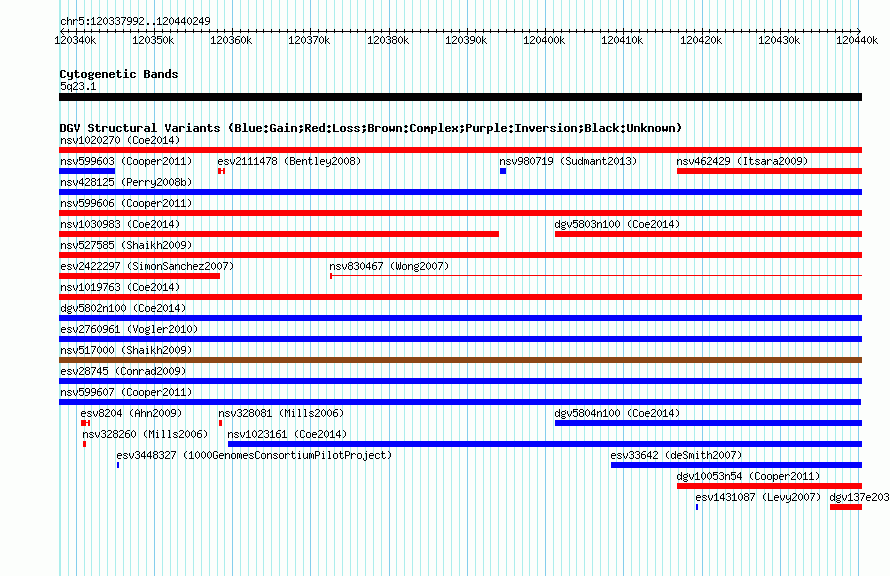Click the tiny red nsv328260 marker
The image size is (890, 576).
(x=85, y=444)
